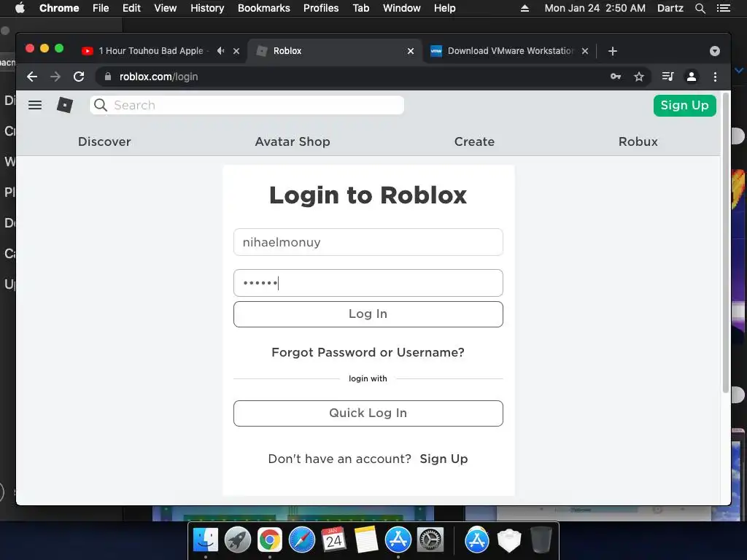Open the tab search dropdown arrow
The image size is (747, 560).
715,51
